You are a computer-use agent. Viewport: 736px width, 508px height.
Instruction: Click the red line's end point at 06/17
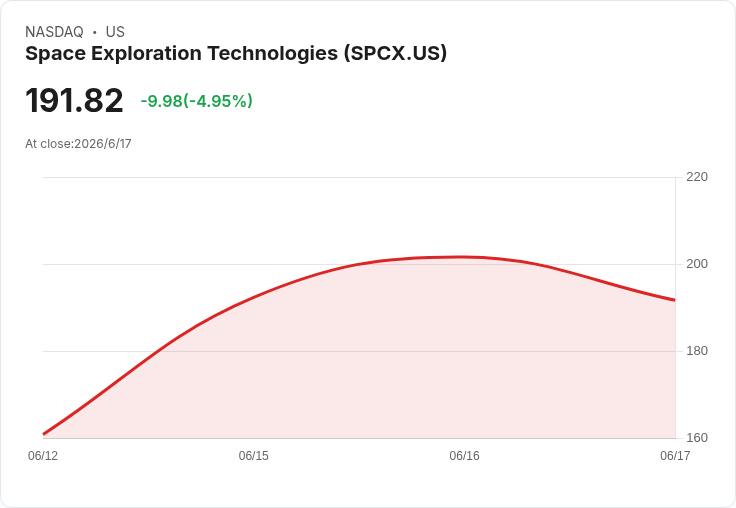pyautogui.click(x=675, y=300)
